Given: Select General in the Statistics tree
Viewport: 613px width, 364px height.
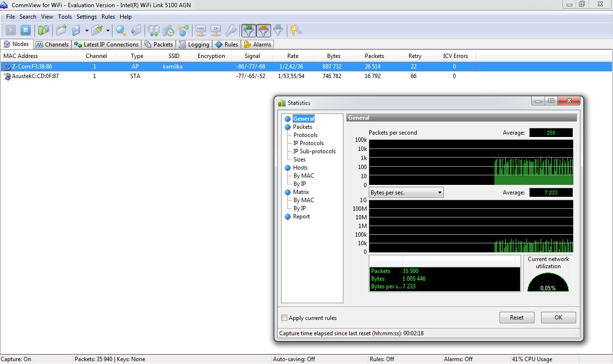Looking at the screenshot, I should pos(304,119).
